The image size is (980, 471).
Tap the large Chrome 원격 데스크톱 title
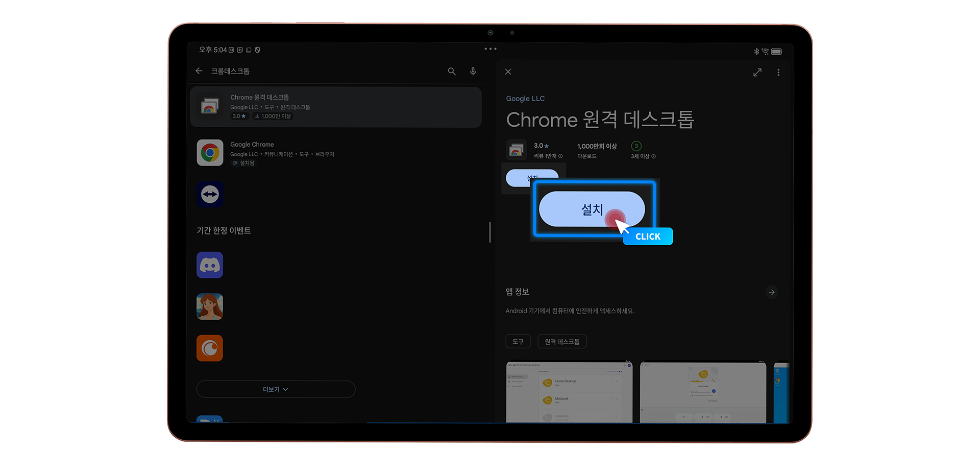pos(600,120)
